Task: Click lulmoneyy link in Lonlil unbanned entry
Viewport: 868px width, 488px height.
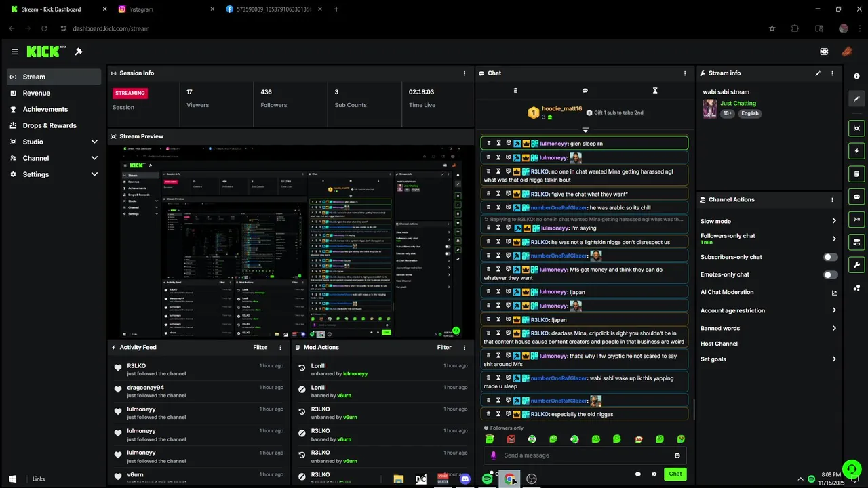Action: point(355,374)
